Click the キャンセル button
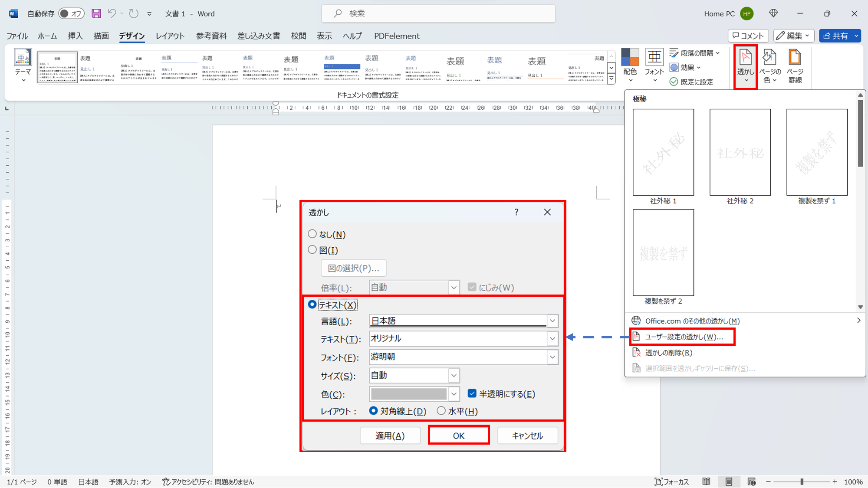 point(527,436)
